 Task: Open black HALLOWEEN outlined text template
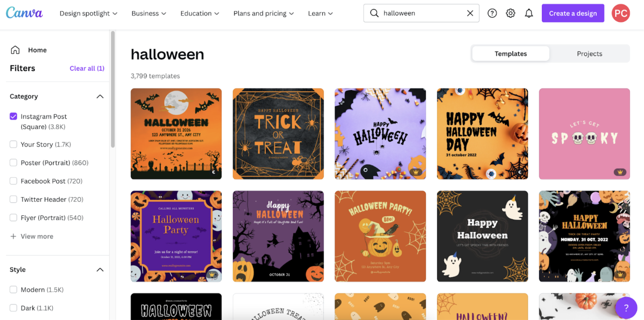pos(176,307)
